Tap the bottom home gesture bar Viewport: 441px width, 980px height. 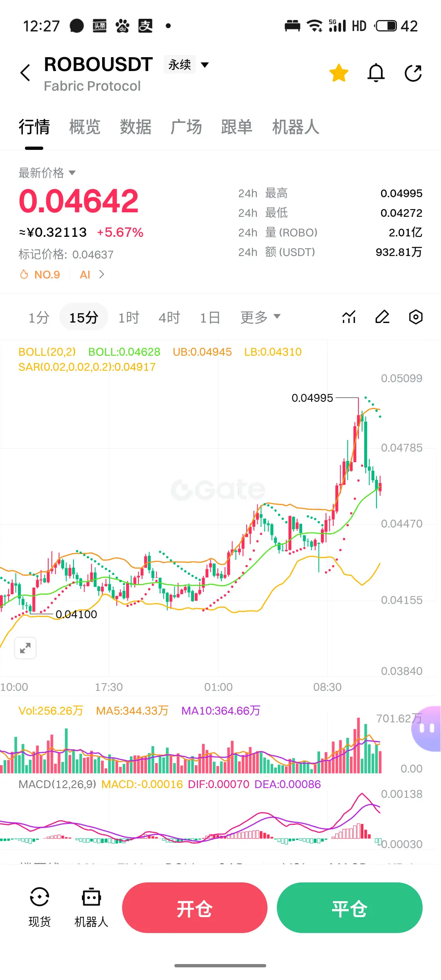(220, 966)
